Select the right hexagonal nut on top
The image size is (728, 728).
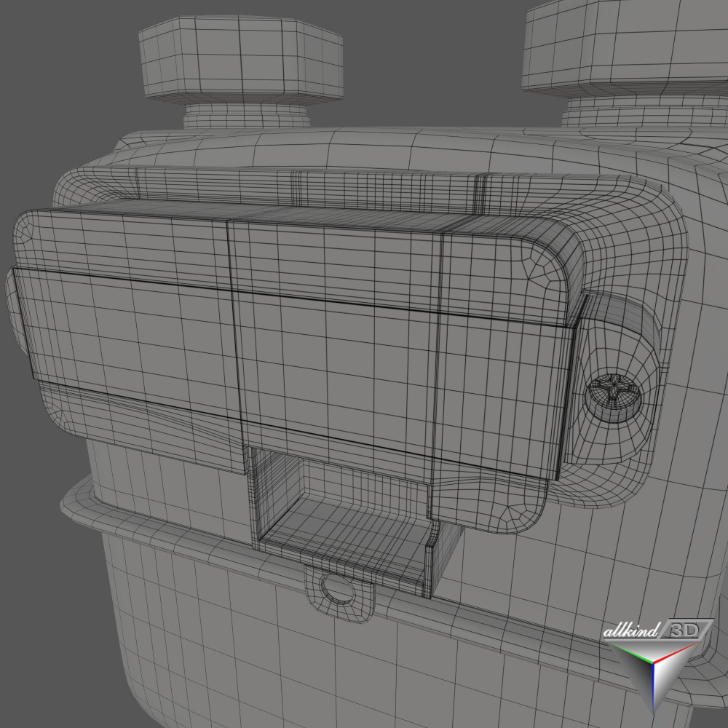[x=625, y=47]
